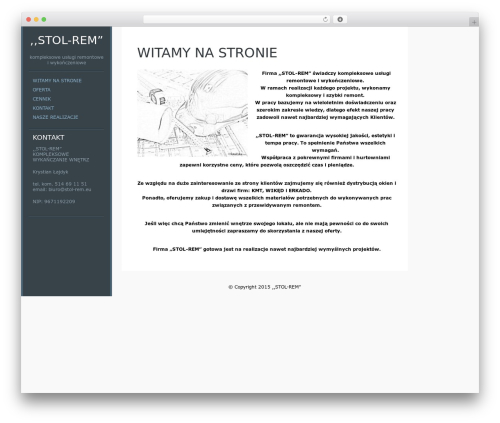Click the sketch image of the worker
500x423 pixels.
(x=192, y=113)
